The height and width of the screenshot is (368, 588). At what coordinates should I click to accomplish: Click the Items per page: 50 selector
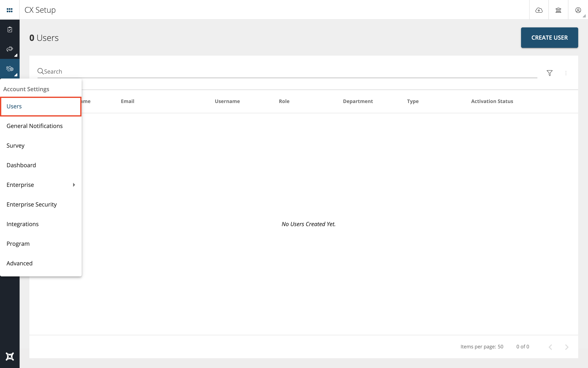pyautogui.click(x=482, y=347)
